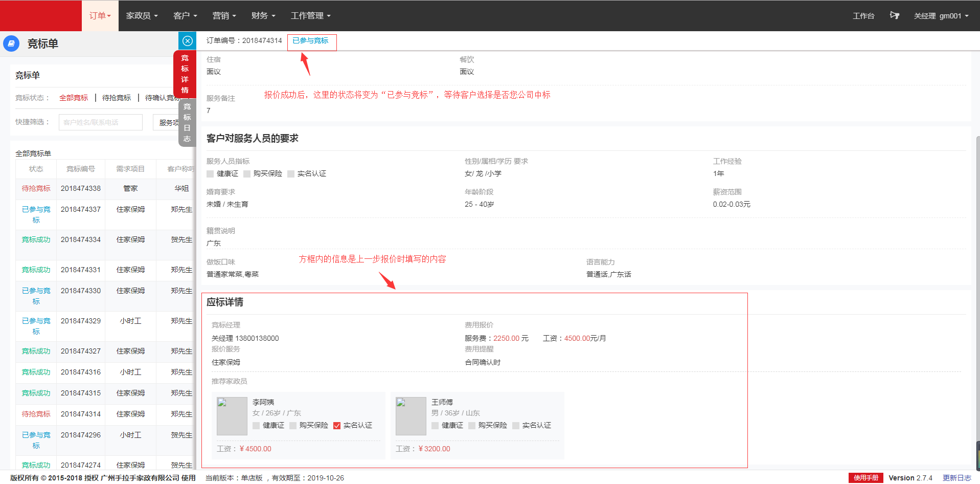Expand the 工作管理 menu
The image size is (980, 484).
[x=311, y=16]
